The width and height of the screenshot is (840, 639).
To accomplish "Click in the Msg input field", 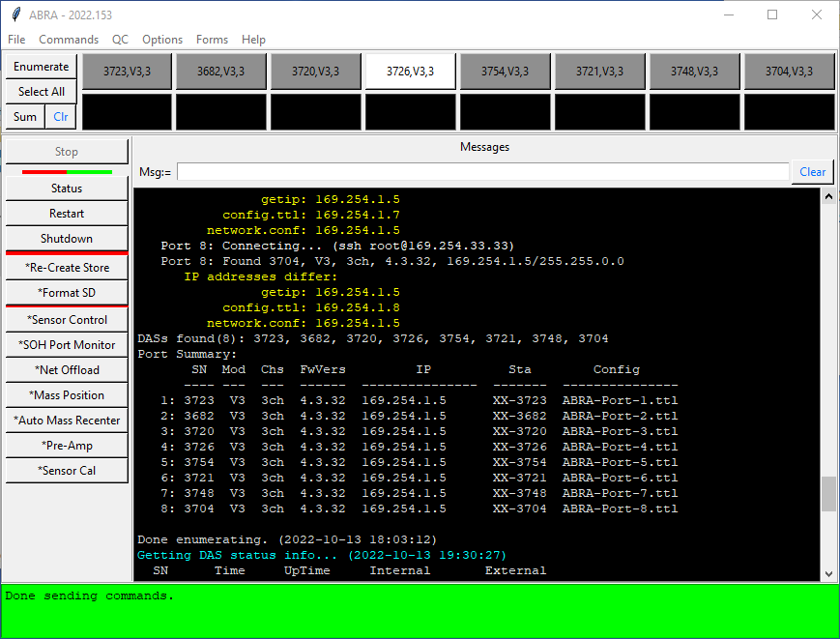I will pyautogui.click(x=482, y=172).
